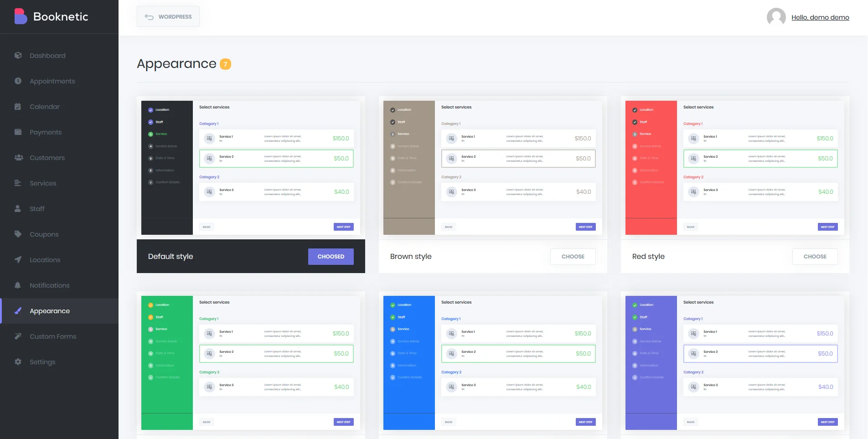The width and height of the screenshot is (868, 439).
Task: Open the Dashboard from the sidebar icon
Action: pyautogui.click(x=18, y=55)
